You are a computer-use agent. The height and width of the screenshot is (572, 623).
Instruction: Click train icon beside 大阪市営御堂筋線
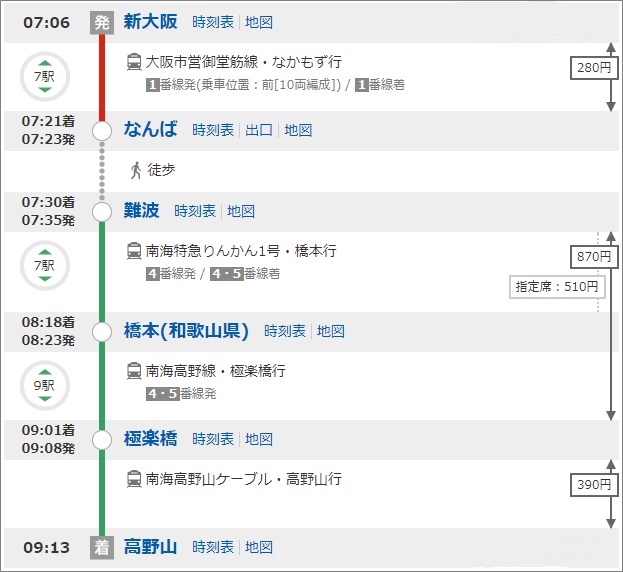point(134,62)
